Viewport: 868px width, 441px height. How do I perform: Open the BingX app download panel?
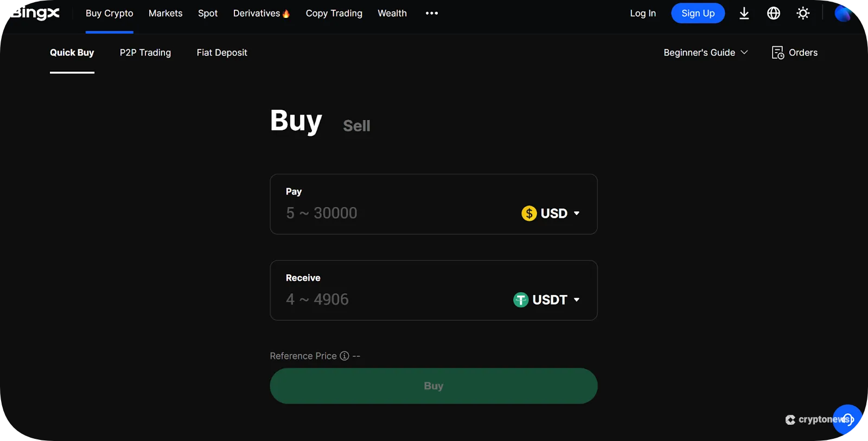pos(743,13)
